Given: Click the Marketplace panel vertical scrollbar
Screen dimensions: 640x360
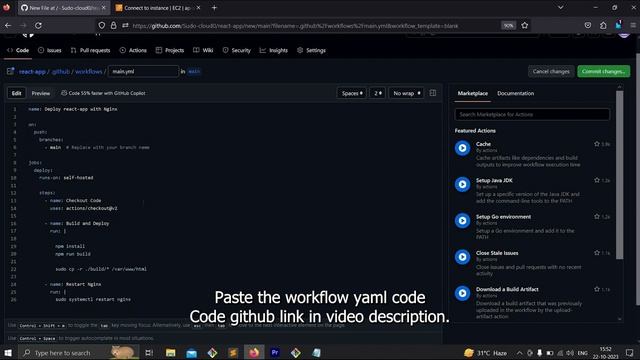Looking at the screenshot, I should 620,176.
